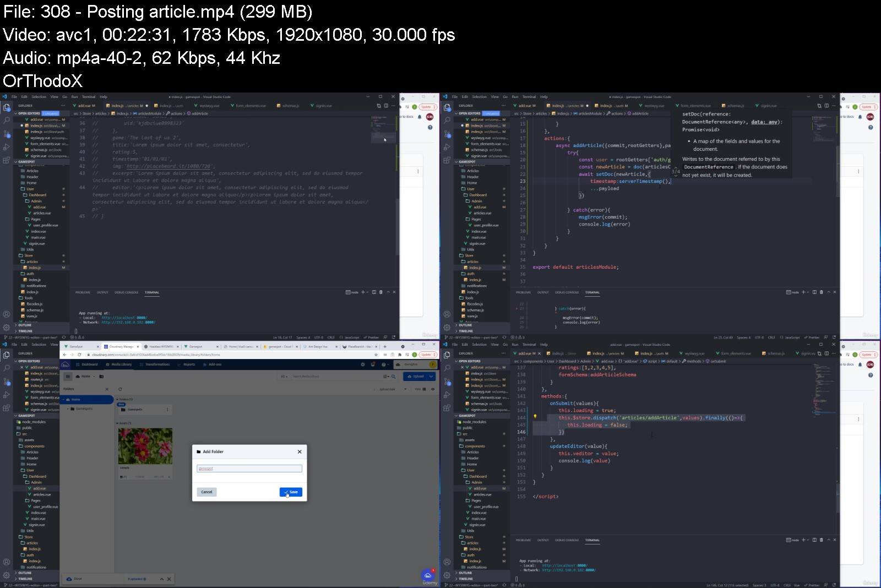Click Save in Add Folder dialog
Image resolution: width=881 pixels, height=588 pixels.
291,492
